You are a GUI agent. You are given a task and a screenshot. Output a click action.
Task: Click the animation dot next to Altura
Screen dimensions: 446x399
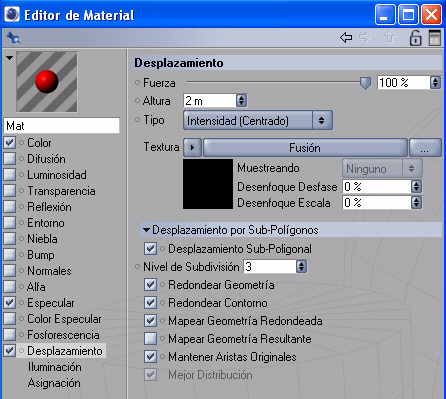137,100
